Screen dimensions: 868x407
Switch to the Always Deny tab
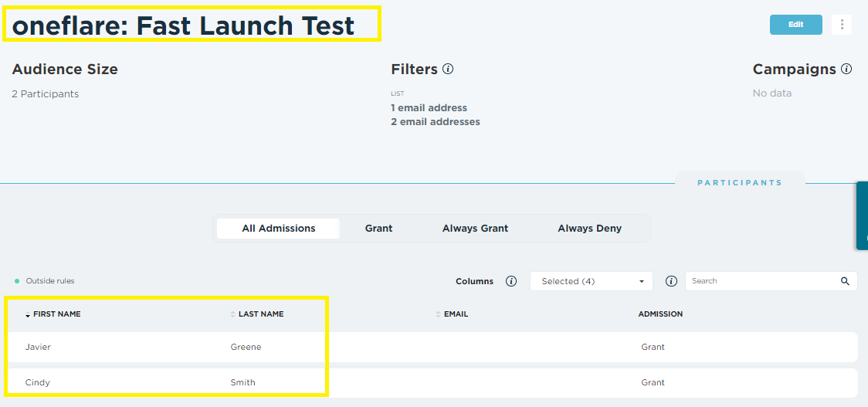(x=589, y=228)
